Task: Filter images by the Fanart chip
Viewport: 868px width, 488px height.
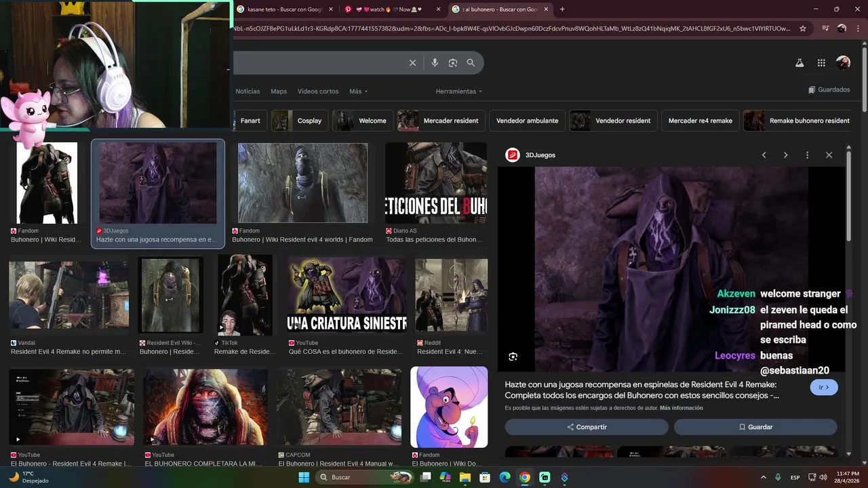Action: pyautogui.click(x=250, y=121)
